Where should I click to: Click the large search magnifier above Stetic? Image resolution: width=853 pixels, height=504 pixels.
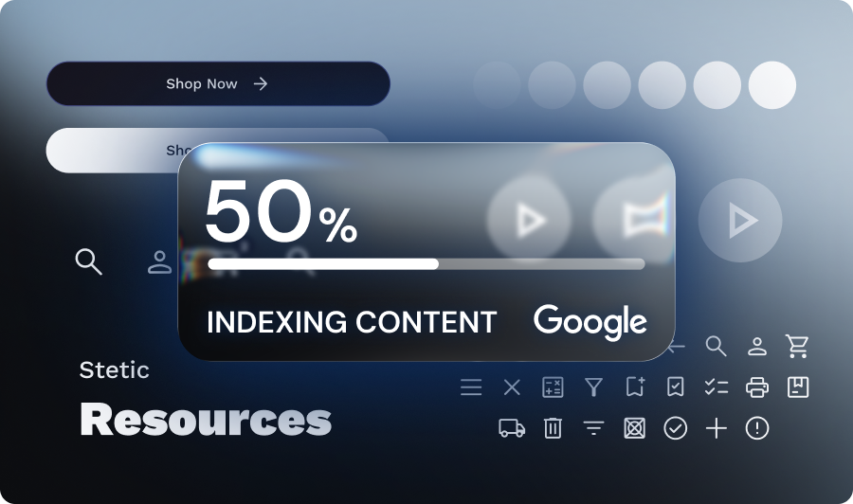coord(89,261)
